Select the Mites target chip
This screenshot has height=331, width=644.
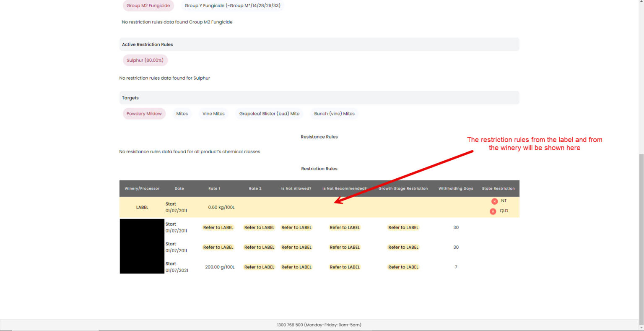[182, 114]
